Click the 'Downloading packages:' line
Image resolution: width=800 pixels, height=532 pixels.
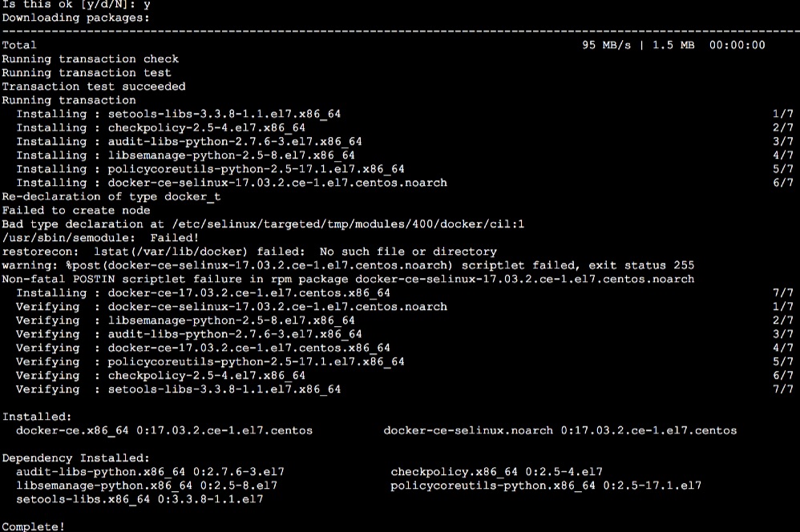[76, 18]
